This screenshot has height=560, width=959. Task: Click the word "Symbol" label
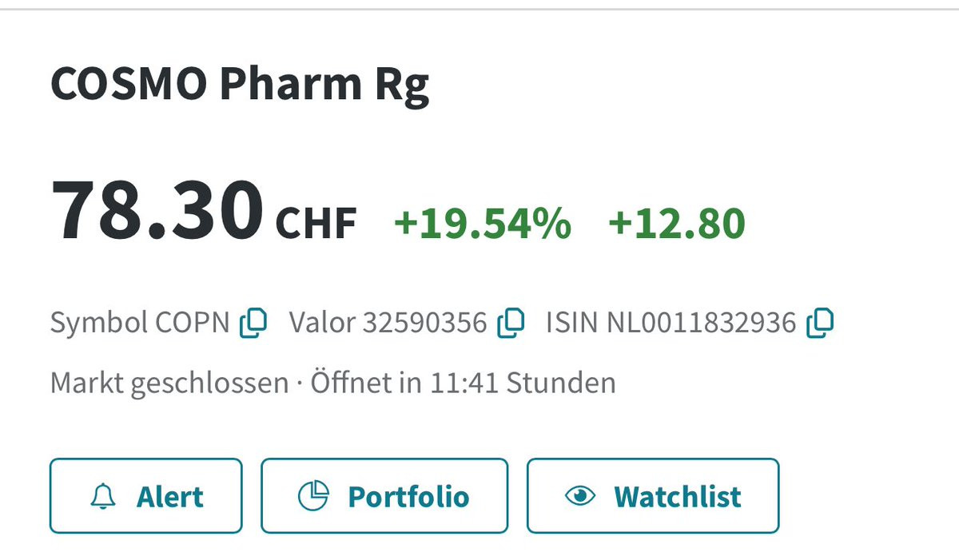[99, 323]
